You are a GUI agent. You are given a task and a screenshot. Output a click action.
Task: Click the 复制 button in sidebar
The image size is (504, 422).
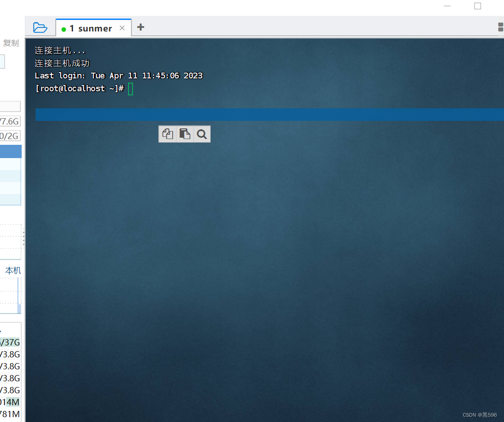[11, 43]
